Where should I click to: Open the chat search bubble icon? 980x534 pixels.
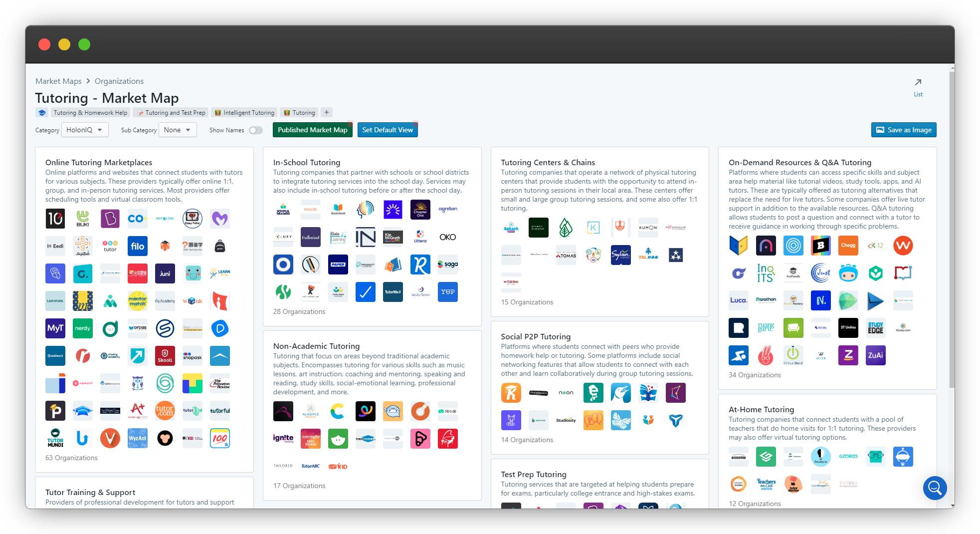pyautogui.click(x=935, y=488)
